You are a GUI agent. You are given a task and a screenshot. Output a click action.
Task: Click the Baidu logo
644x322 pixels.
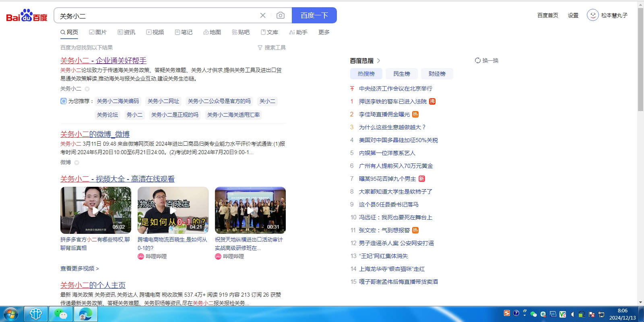(27, 15)
